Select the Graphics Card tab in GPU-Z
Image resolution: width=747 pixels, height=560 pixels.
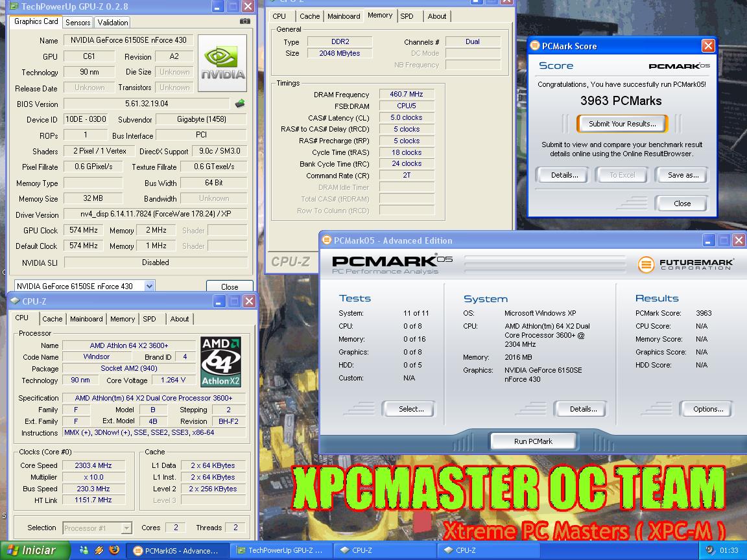tap(36, 21)
